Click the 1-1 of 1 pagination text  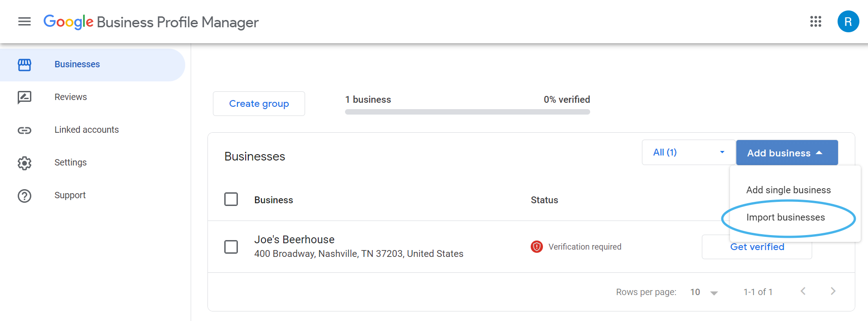pos(758,292)
